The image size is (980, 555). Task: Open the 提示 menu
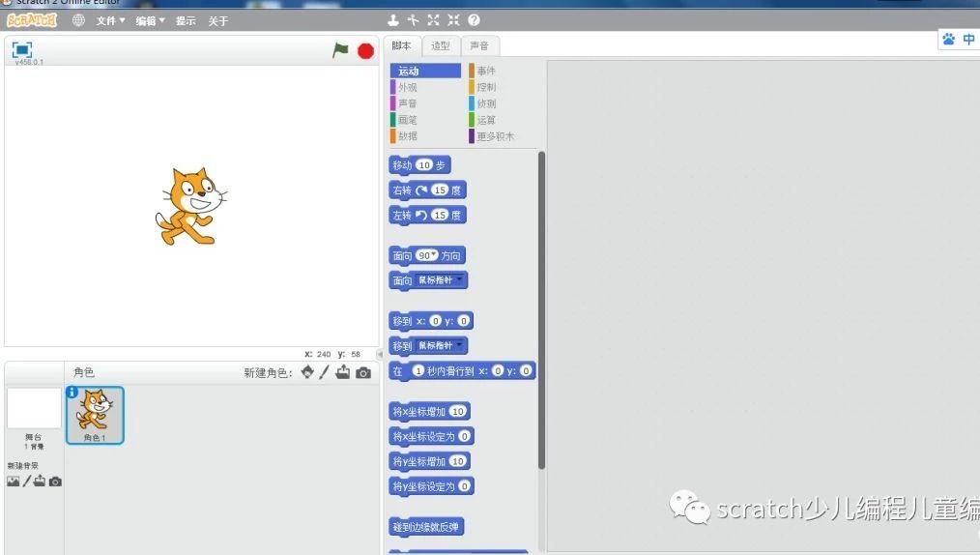tap(186, 20)
